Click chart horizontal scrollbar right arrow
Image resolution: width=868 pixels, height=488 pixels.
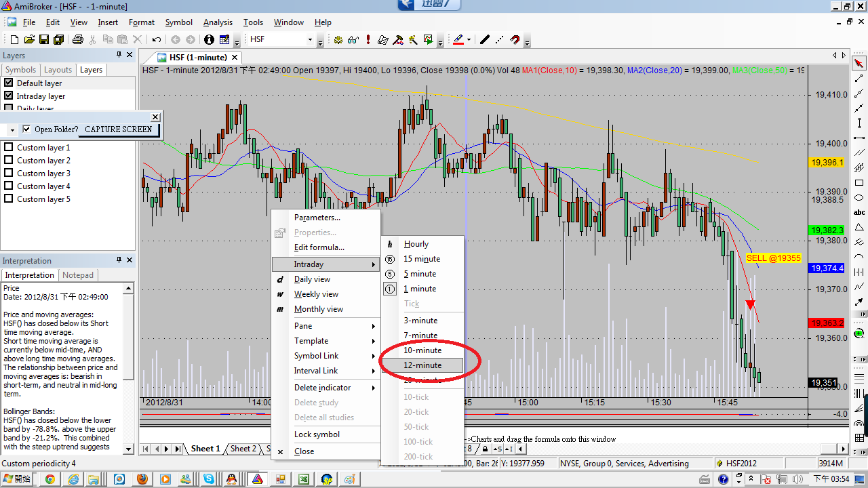click(x=844, y=449)
